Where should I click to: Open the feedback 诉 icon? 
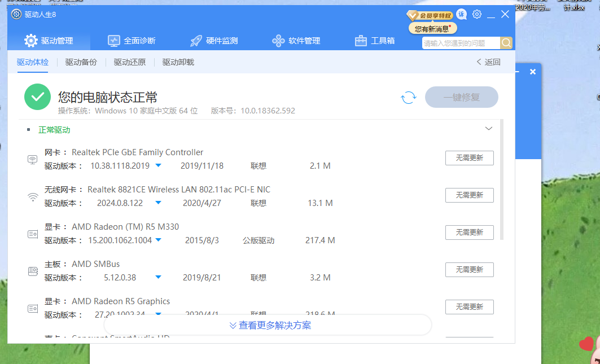462,15
